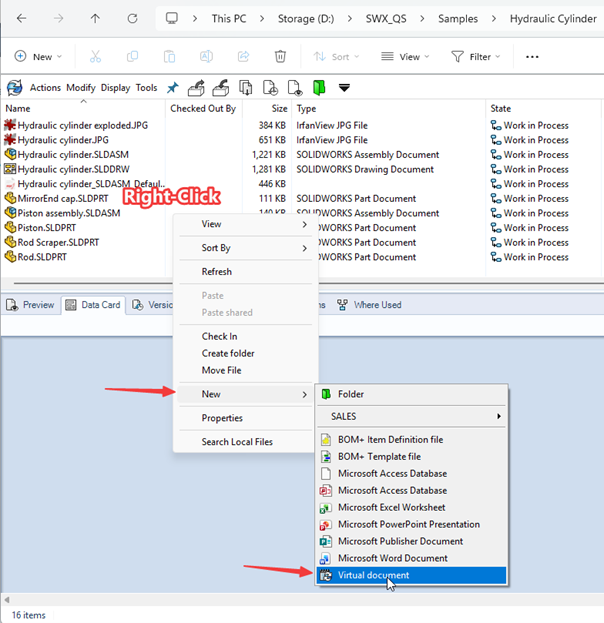Open the Actions menu

click(x=45, y=87)
